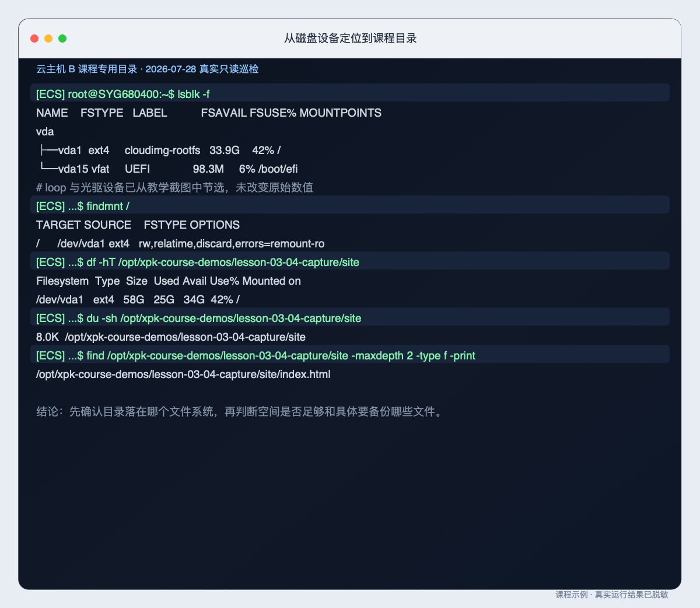The image size is (700, 608).
Task: Click the Filesystem Type Size header line
Action: tap(169, 281)
